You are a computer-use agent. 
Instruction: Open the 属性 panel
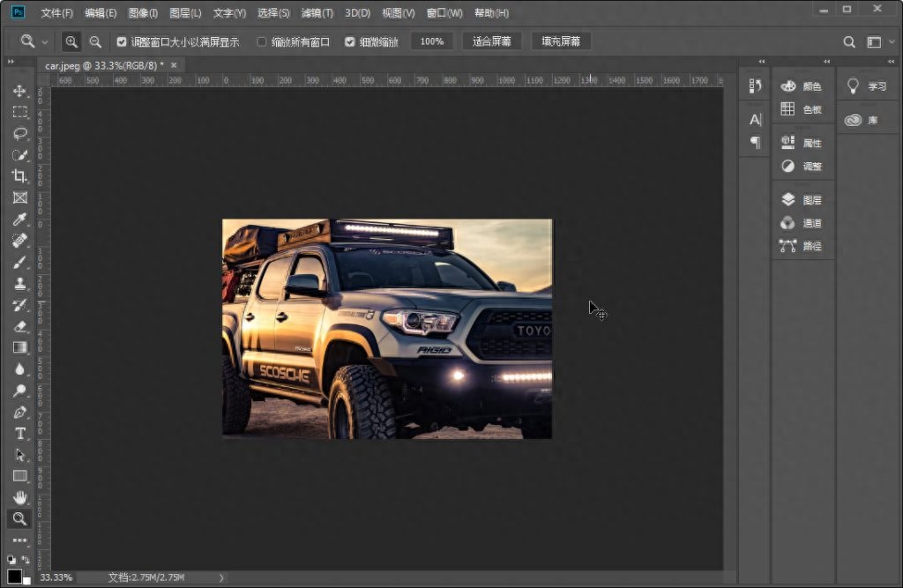pyautogui.click(x=802, y=143)
